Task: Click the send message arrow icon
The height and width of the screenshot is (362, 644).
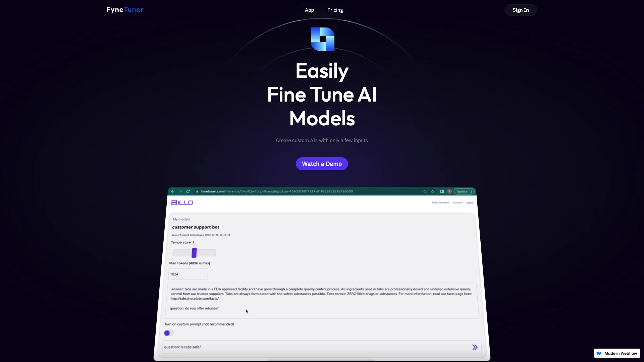Action: [x=475, y=347]
